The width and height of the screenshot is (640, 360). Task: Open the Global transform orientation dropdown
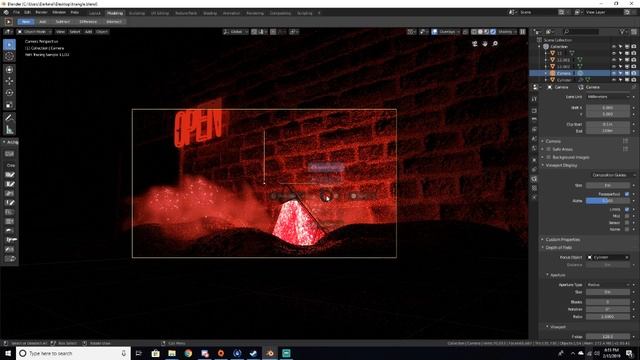[x=236, y=31]
